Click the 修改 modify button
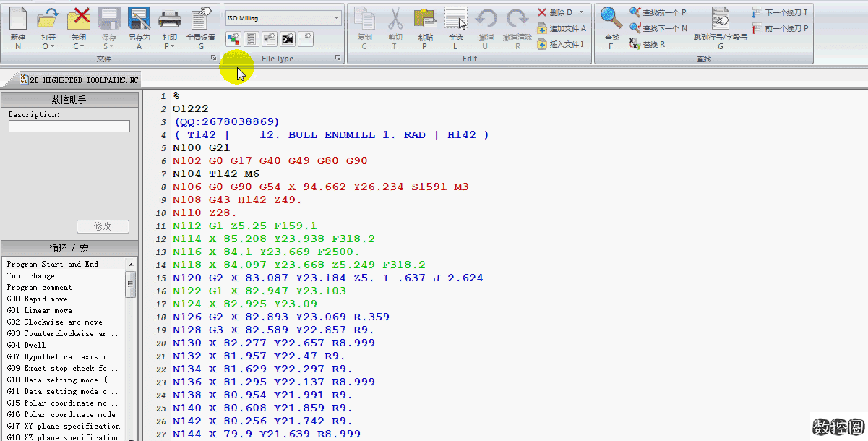The image size is (868, 441). [x=103, y=226]
